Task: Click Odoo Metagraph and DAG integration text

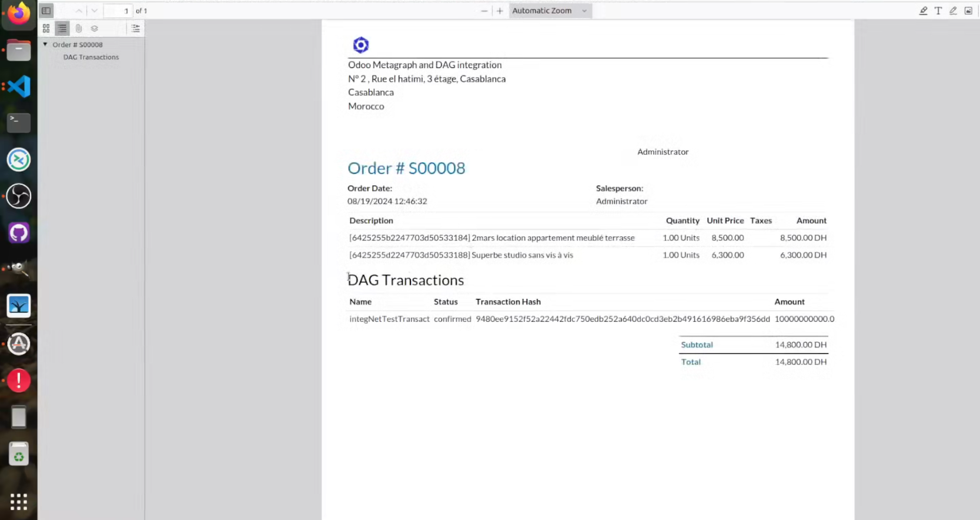Action: click(x=424, y=65)
